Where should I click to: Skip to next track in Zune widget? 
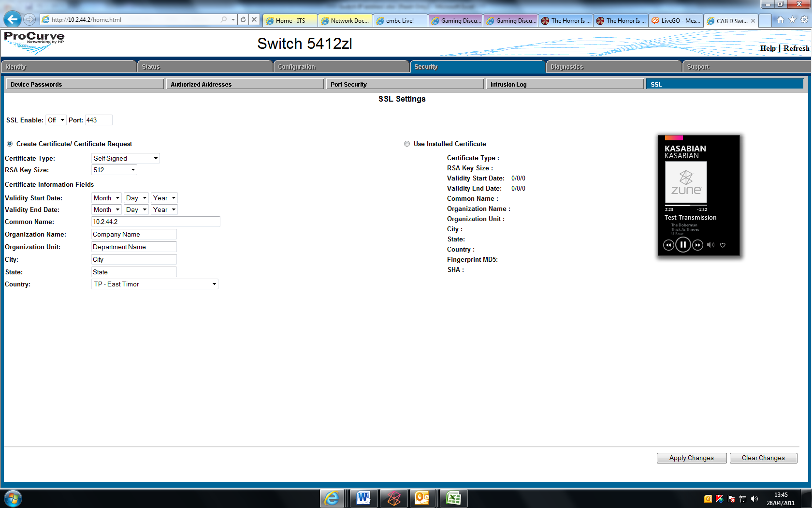(697, 245)
